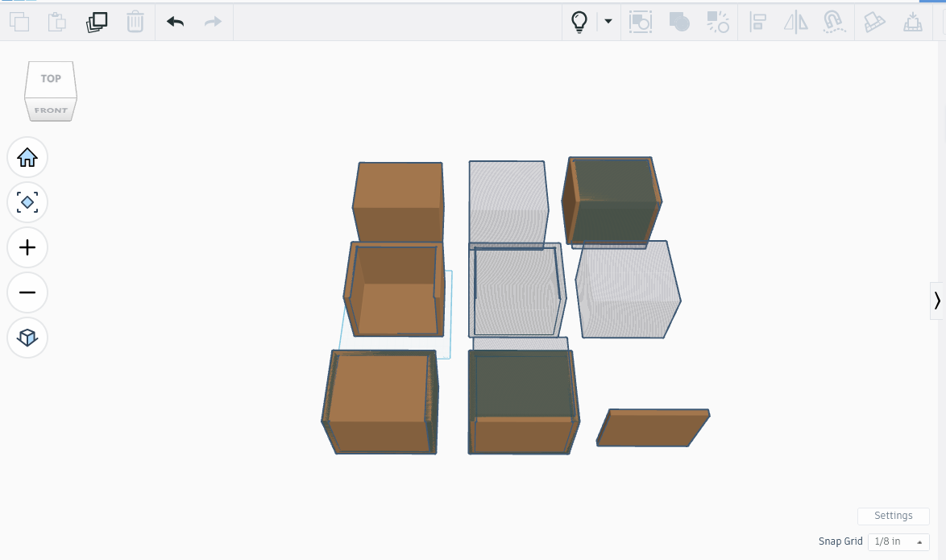
Task: Click the Group shapes icon
Action: click(x=679, y=22)
